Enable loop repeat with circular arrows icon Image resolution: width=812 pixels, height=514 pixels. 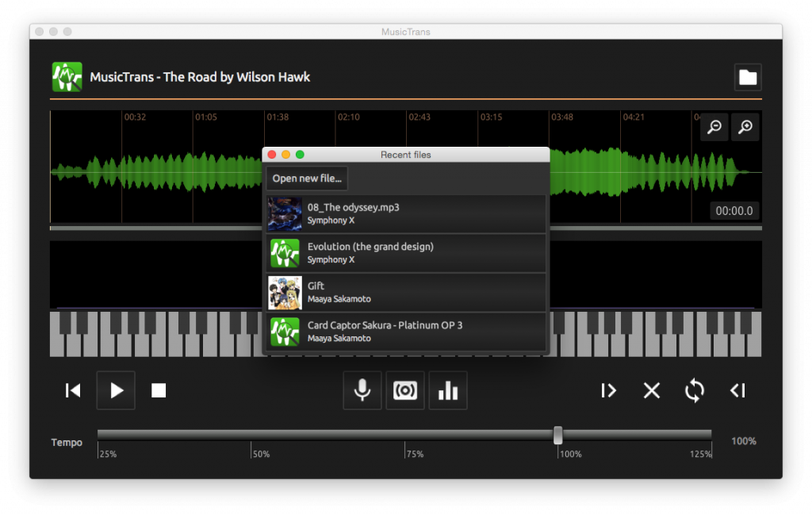pos(695,390)
